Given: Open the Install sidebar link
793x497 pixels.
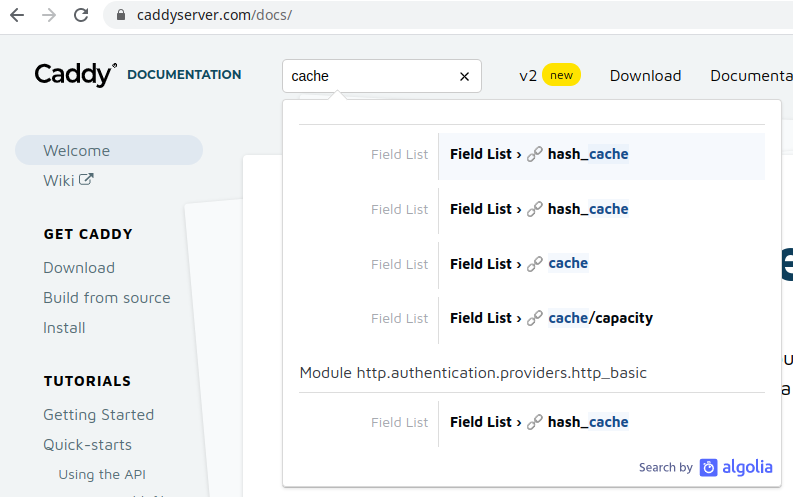Looking at the screenshot, I should click(x=64, y=328).
